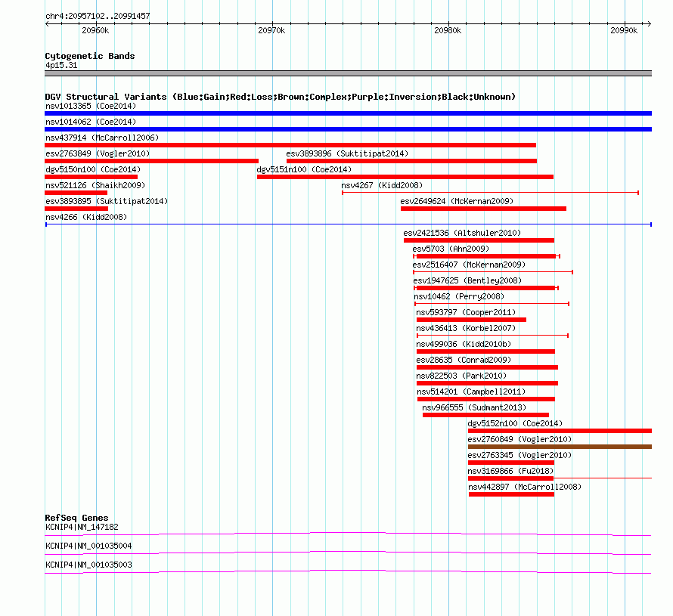Click the brown esv2760849 complex variant bar

pyautogui.click(x=560, y=447)
